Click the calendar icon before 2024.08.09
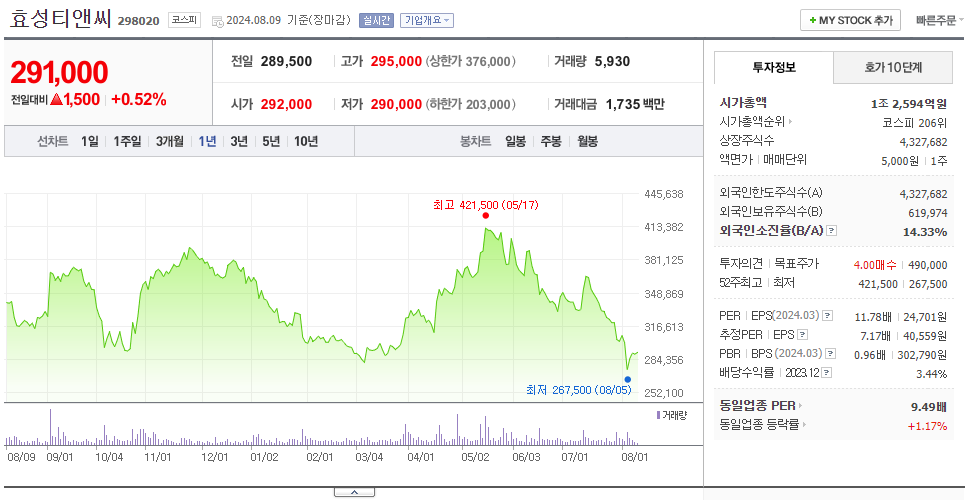Screen dimensions: 968x500 coord(217,21)
